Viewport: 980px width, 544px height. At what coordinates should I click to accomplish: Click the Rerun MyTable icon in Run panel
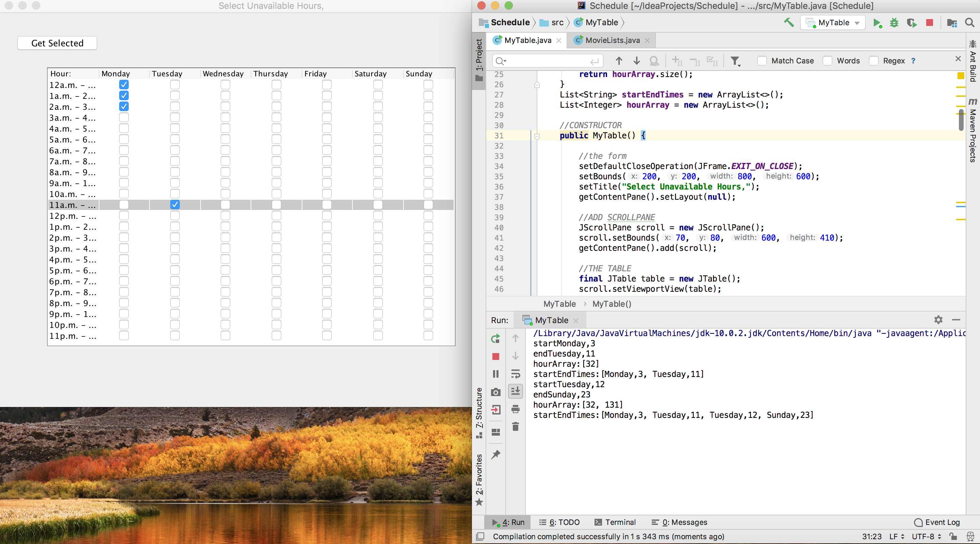[x=495, y=338]
